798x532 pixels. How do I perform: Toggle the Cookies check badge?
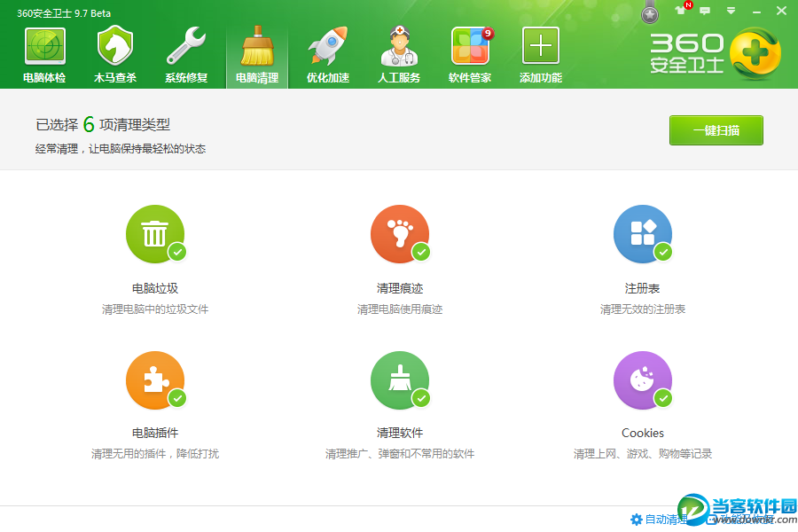[x=663, y=398]
